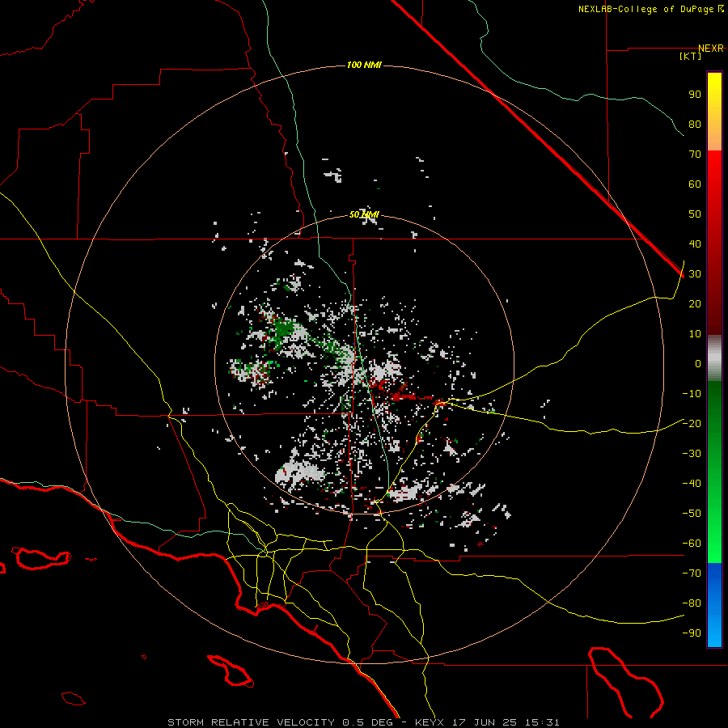
Task: Click the positive 70 scale label
Action: [695, 154]
